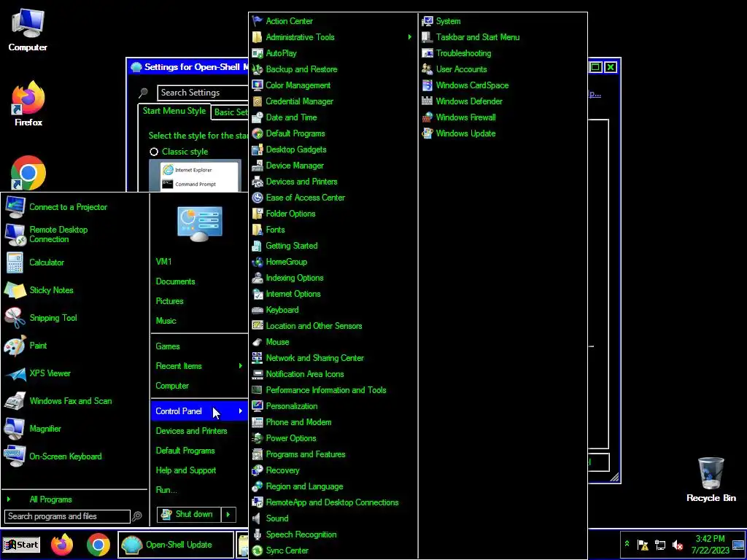
Task: Switch to Basic Settings tab
Action: click(x=231, y=112)
